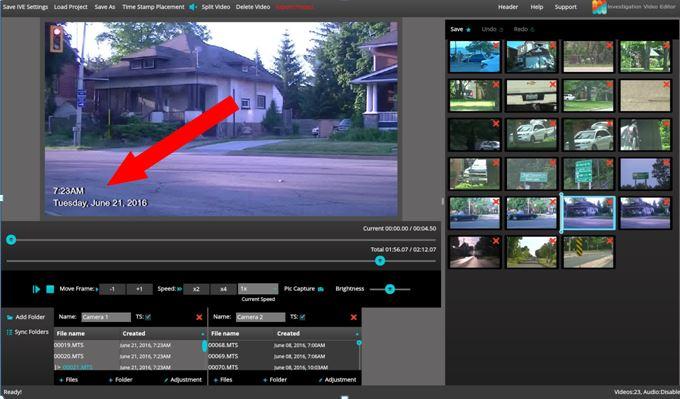The image size is (680, 399).
Task: Click Save with the star in the thumbnail panel
Action: point(461,29)
